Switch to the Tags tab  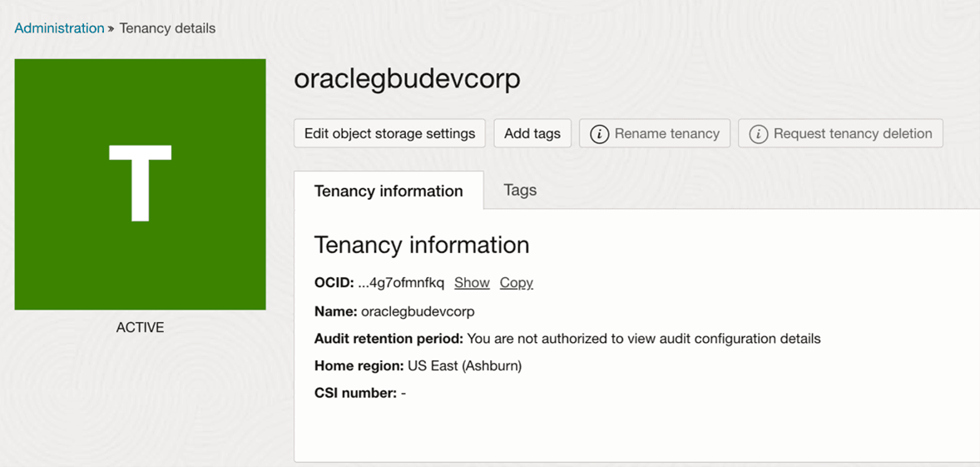coord(520,190)
